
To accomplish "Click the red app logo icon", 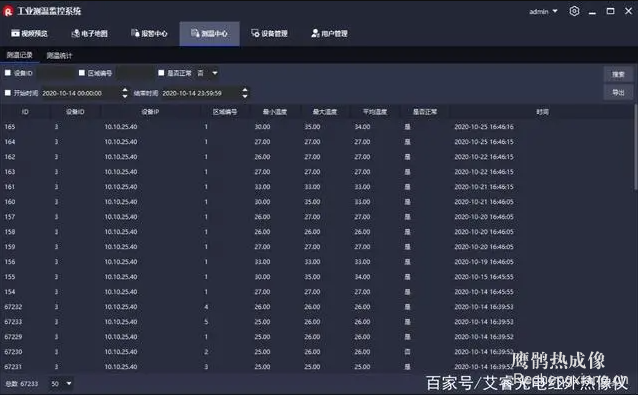I will tap(8, 11).
